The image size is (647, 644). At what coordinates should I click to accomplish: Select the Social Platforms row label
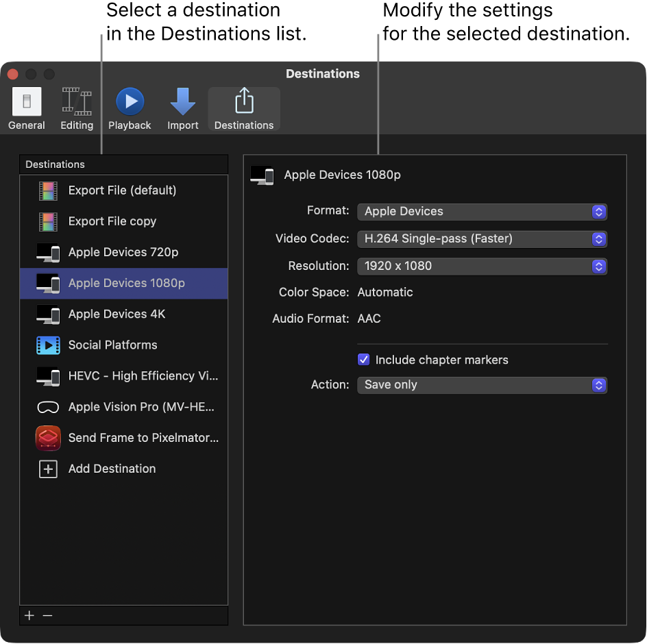pyautogui.click(x=112, y=345)
